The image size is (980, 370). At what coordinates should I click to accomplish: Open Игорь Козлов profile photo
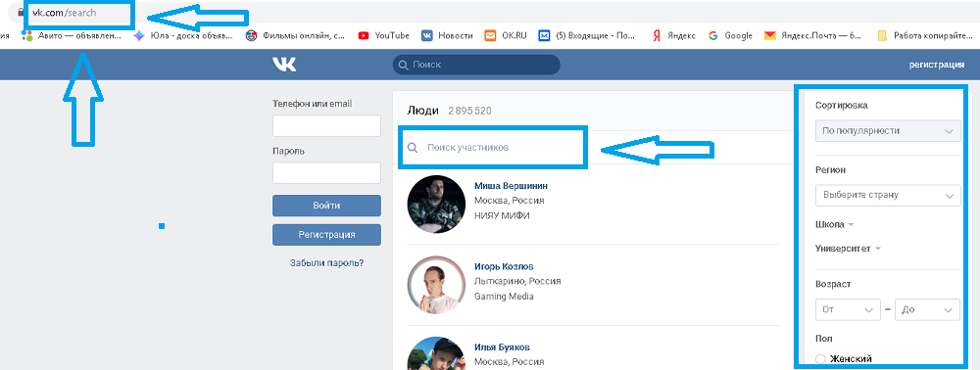tap(436, 284)
